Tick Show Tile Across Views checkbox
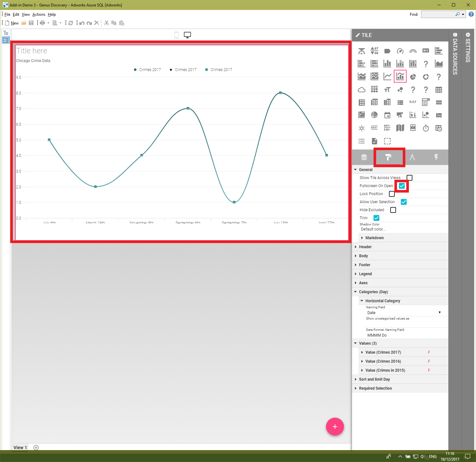This screenshot has height=462, width=476. click(x=410, y=178)
